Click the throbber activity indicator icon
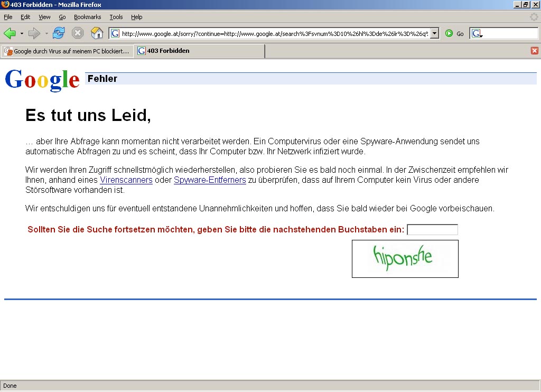The image size is (541, 392). tap(534, 17)
